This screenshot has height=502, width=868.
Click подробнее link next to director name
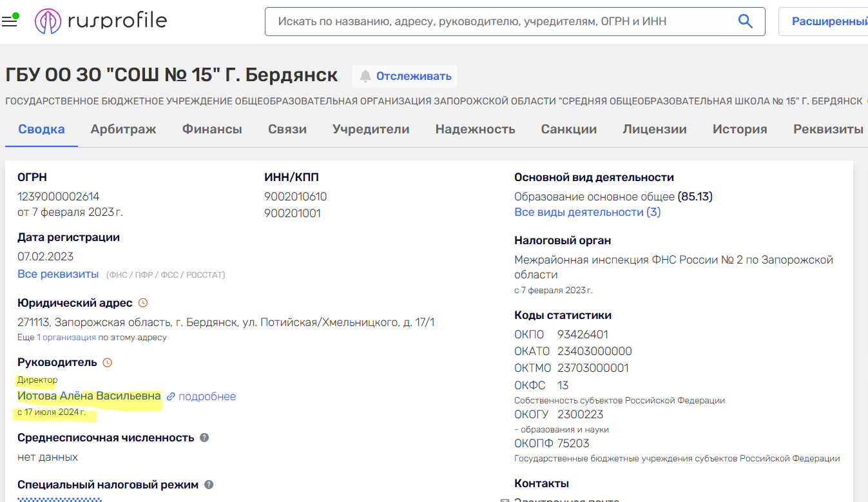pos(207,396)
